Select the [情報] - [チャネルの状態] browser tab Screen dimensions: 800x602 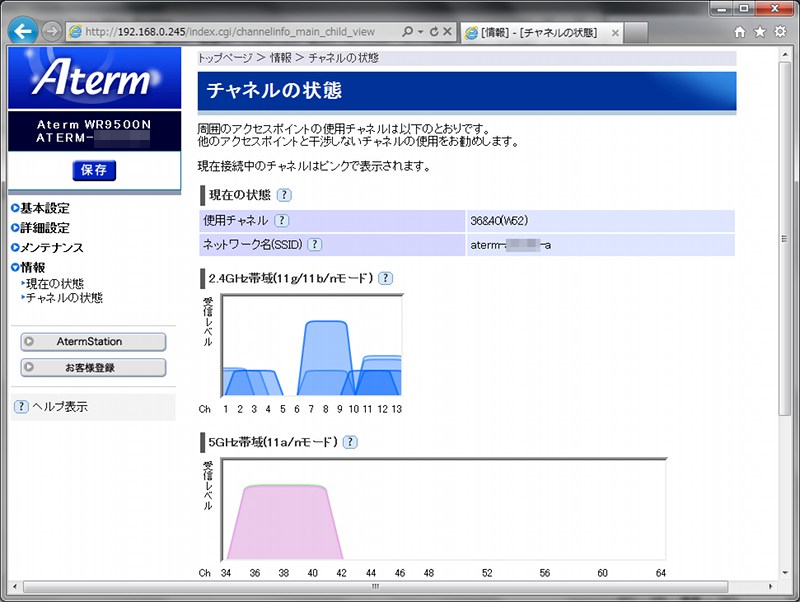click(x=538, y=32)
